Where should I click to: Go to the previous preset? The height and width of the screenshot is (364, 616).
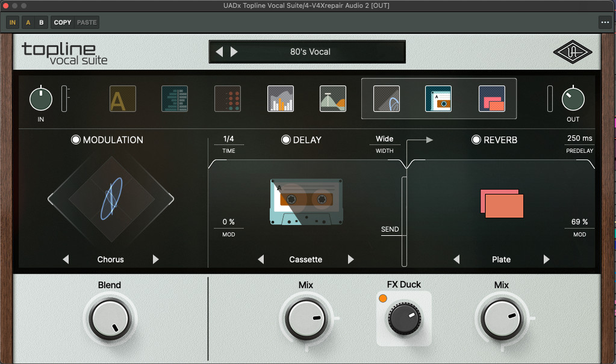(x=219, y=52)
